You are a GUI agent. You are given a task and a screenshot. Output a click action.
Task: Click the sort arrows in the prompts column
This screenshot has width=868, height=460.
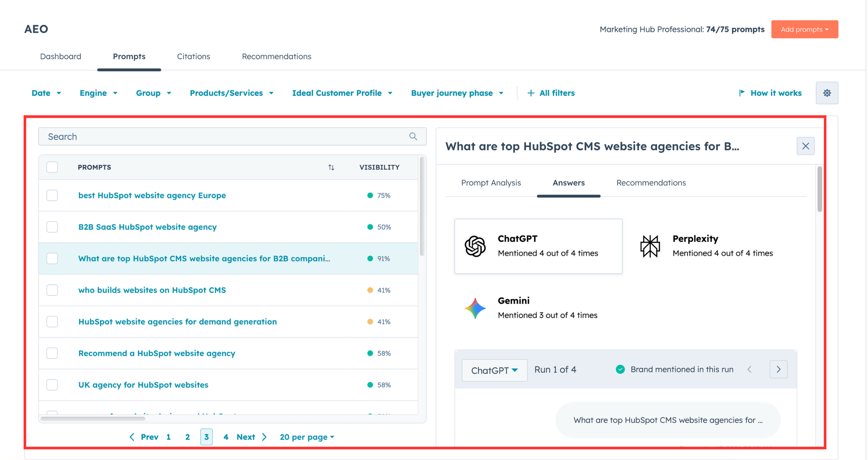pyautogui.click(x=331, y=167)
